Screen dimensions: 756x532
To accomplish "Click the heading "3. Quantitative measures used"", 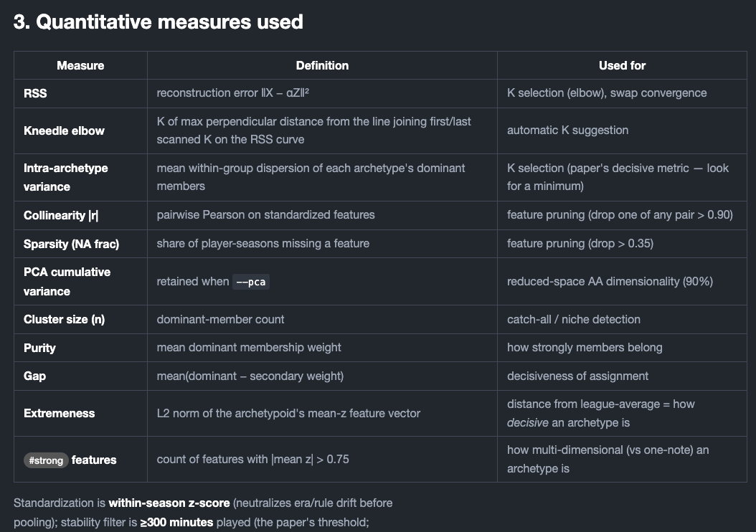I will pos(158,22).
